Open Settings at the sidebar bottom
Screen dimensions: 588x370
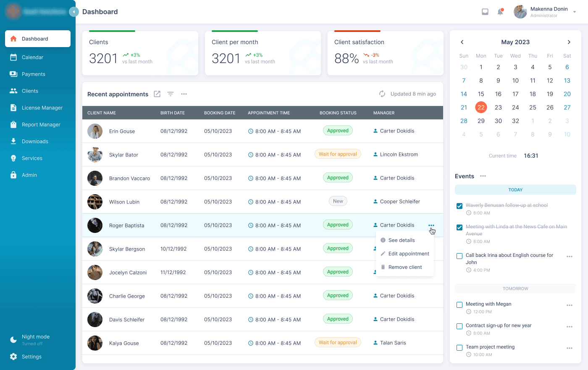coord(31,357)
